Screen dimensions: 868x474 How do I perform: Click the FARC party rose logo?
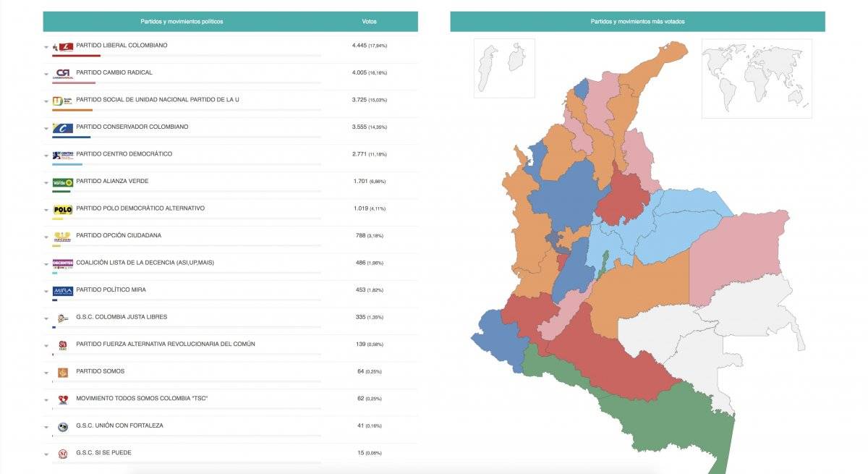(63, 344)
